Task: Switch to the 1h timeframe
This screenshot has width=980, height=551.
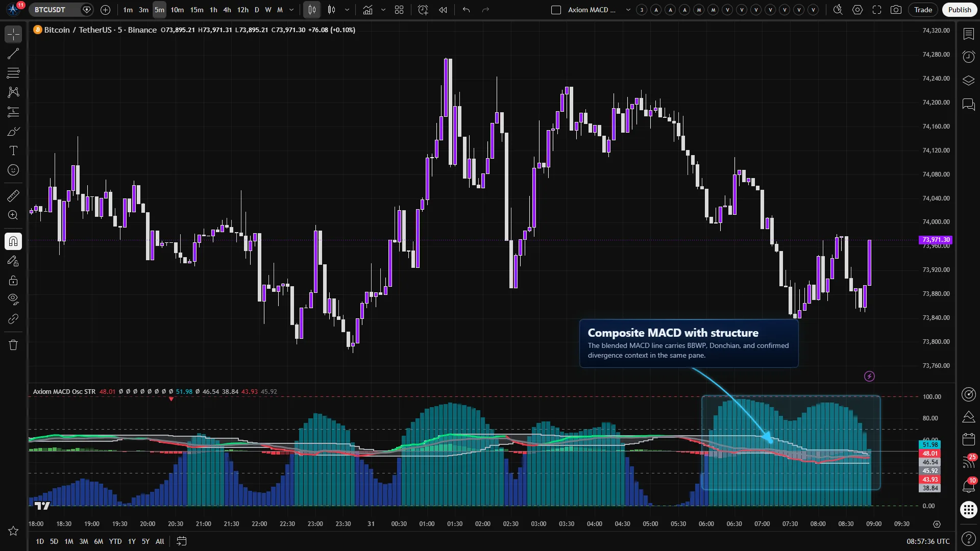Action: (x=213, y=10)
